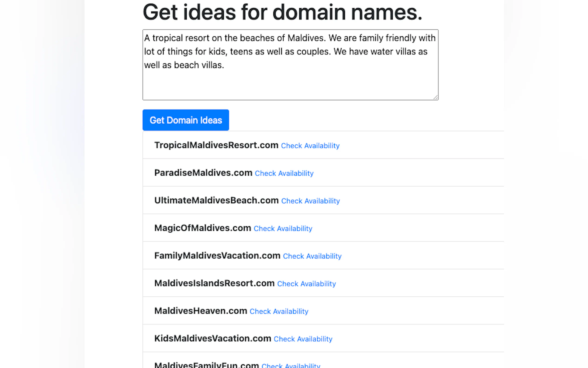Image resolution: width=588 pixels, height=368 pixels.
Task: Check availability for MaldivesFamilyFun.com
Action: (x=291, y=365)
